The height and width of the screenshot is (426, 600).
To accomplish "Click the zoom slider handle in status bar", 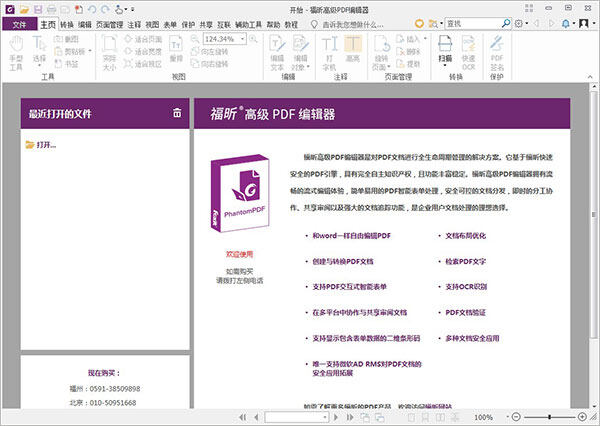I will [549, 417].
